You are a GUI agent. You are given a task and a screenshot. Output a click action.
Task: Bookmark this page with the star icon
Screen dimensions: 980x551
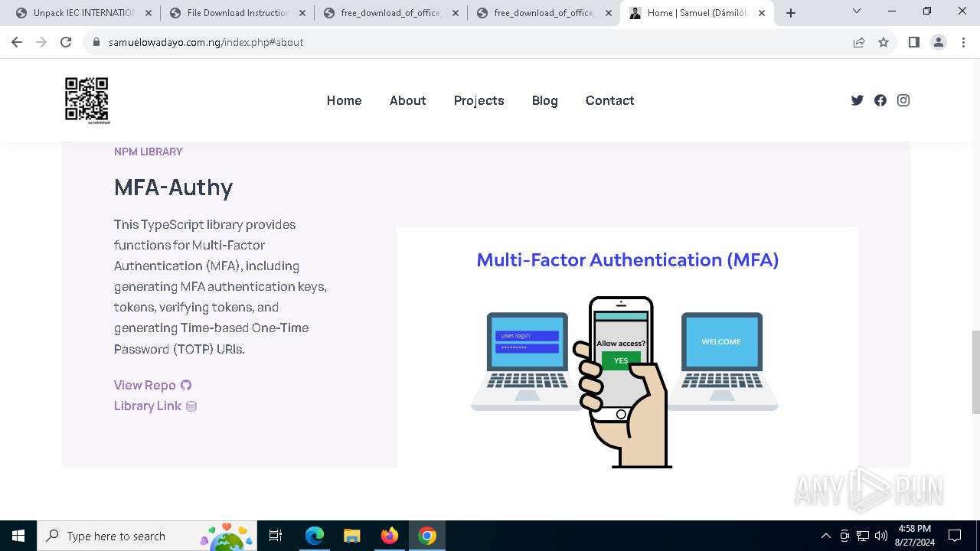point(884,42)
